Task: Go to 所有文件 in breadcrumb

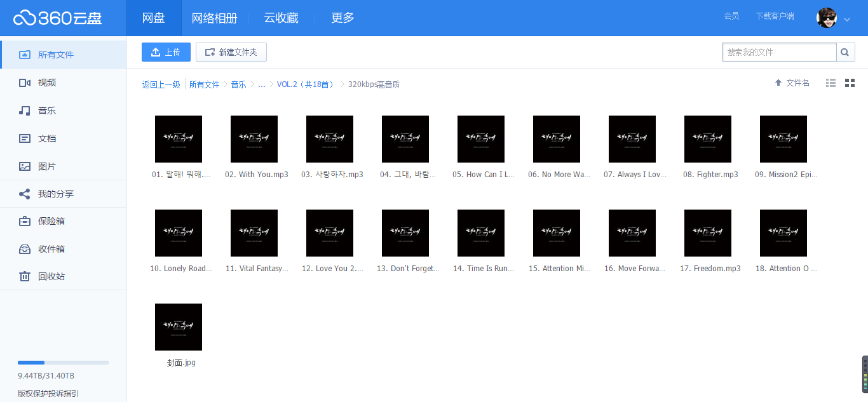Action: tap(204, 84)
